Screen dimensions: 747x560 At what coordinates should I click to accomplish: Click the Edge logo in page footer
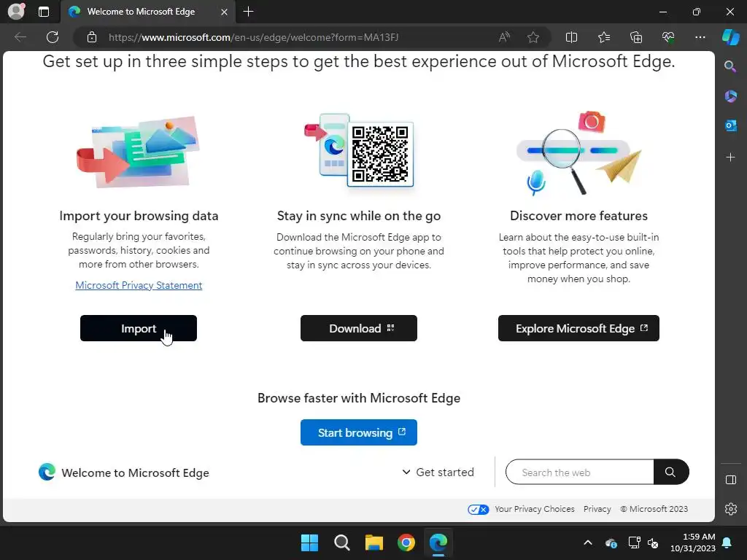tap(47, 472)
